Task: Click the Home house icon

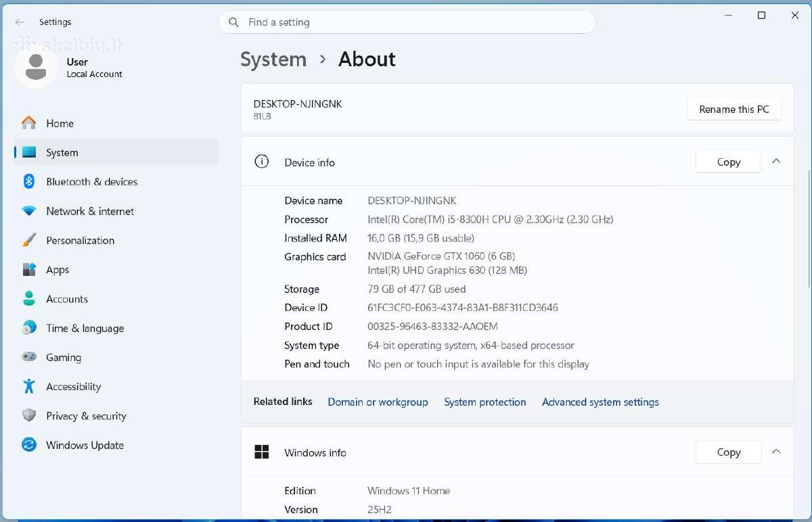Action: pyautogui.click(x=29, y=123)
